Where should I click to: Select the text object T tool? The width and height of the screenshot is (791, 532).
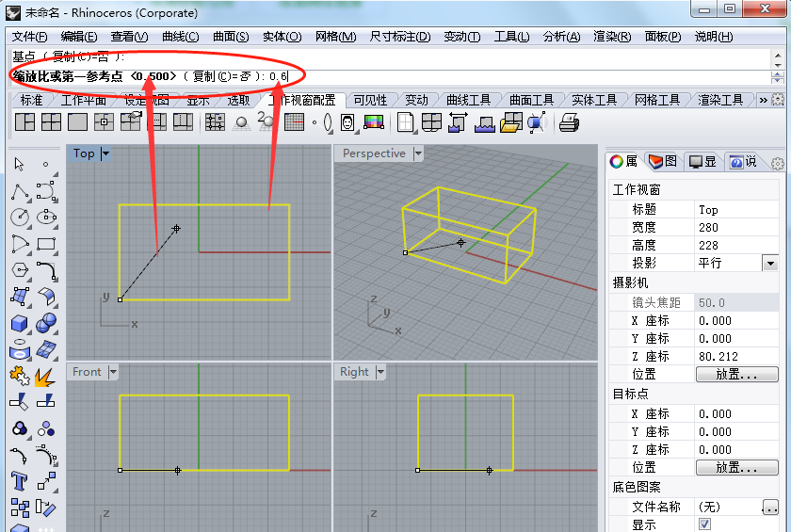click(x=19, y=481)
